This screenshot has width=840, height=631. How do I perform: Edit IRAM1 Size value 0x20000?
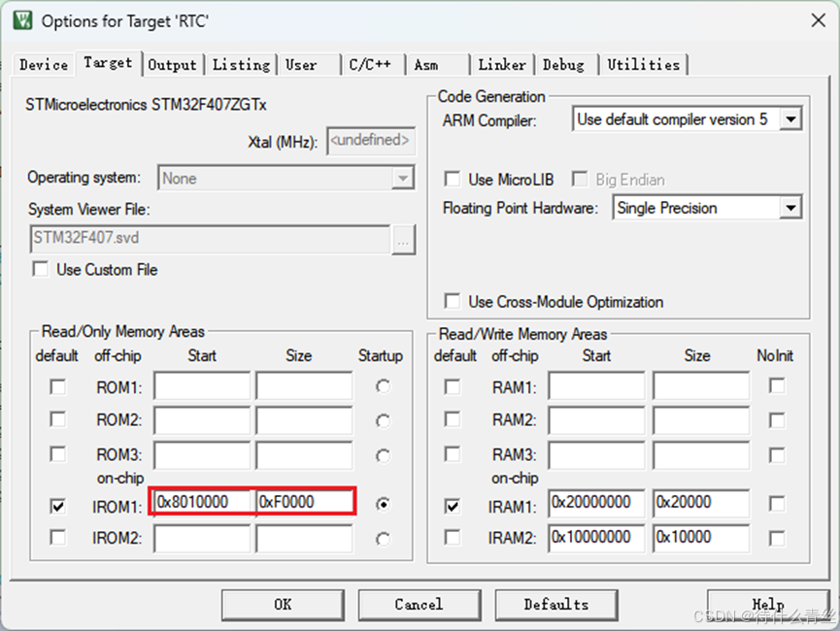point(701,503)
